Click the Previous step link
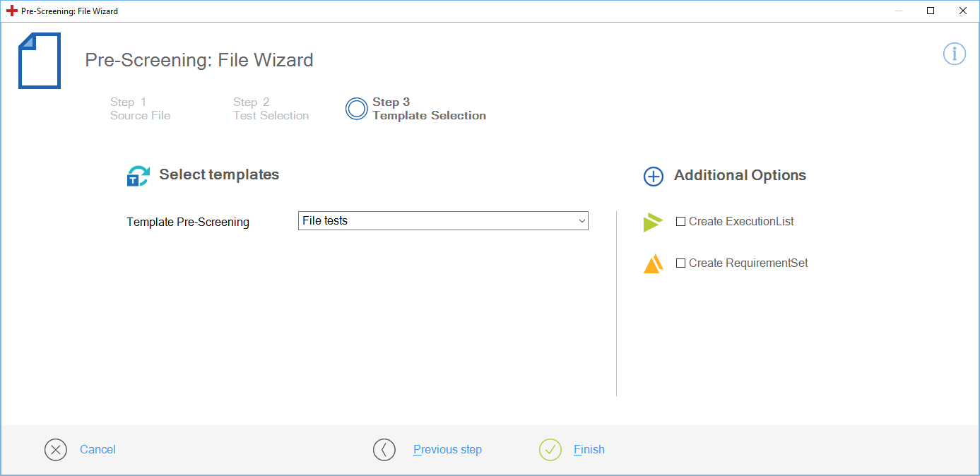The height and width of the screenshot is (476, 980). click(x=447, y=450)
